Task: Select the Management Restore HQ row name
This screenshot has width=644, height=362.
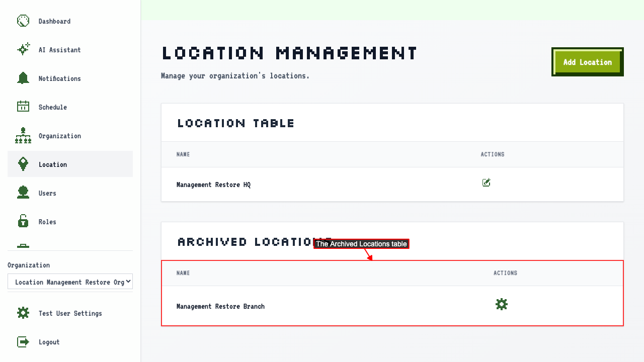Action: coord(213,185)
